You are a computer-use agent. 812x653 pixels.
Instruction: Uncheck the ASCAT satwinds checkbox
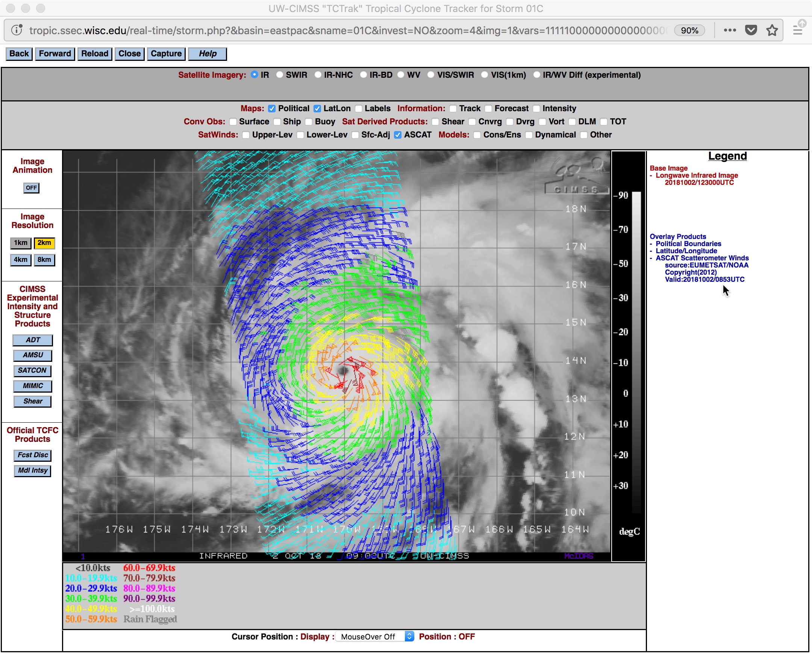(x=398, y=135)
